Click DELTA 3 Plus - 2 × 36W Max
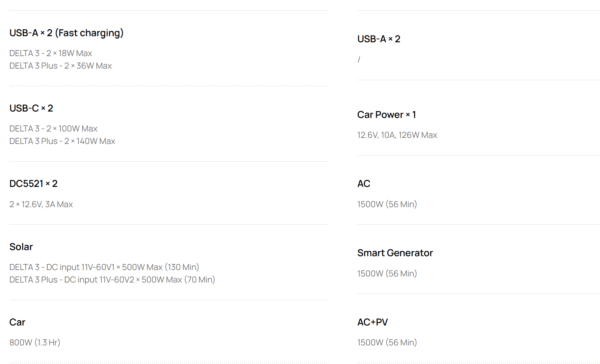Screen dimensions: 600x364 point(60,66)
